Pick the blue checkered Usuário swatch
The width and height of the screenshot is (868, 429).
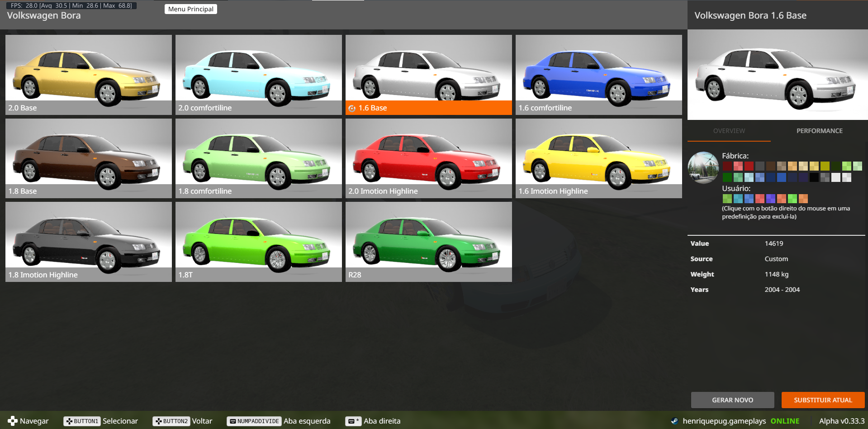749,199
